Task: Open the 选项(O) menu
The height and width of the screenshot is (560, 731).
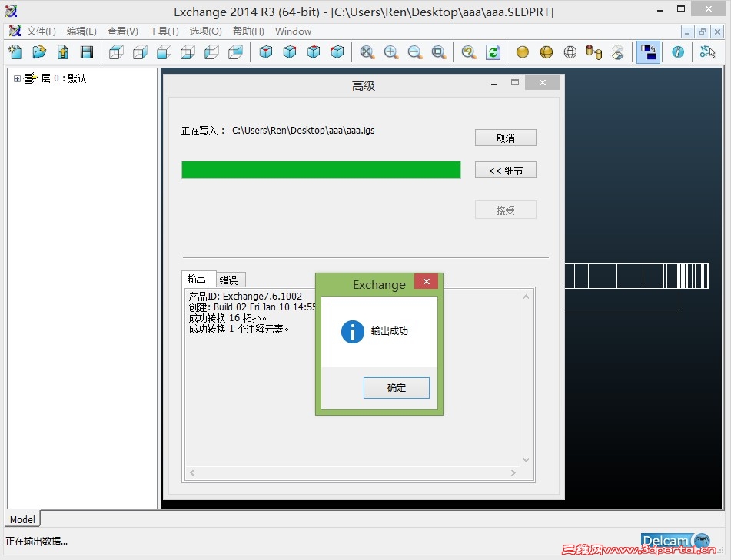Action: coord(205,31)
